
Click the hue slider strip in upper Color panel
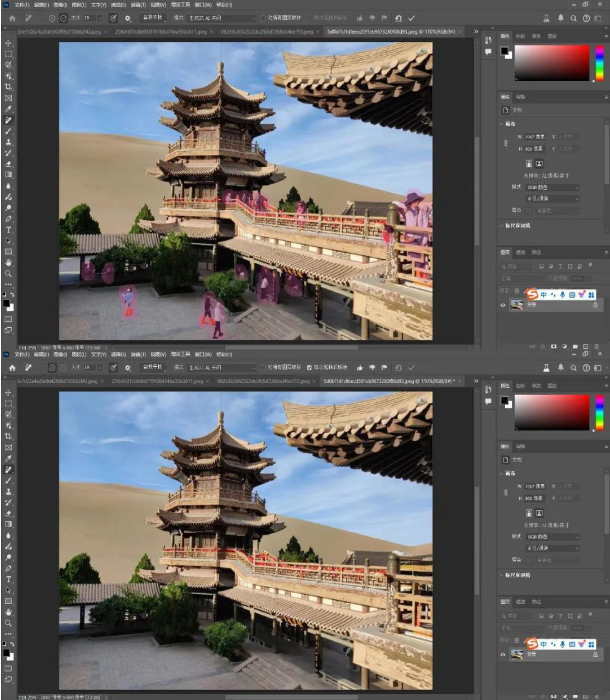599,62
